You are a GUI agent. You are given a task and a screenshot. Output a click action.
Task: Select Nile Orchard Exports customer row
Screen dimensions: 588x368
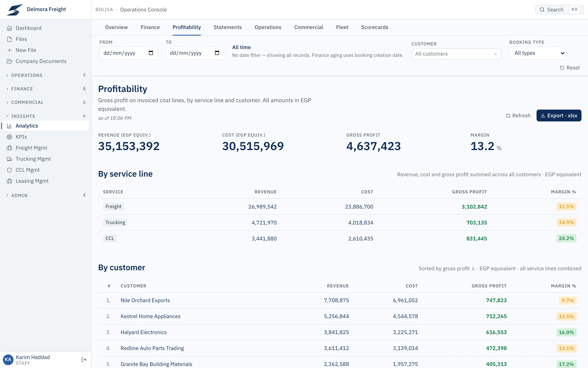point(340,300)
